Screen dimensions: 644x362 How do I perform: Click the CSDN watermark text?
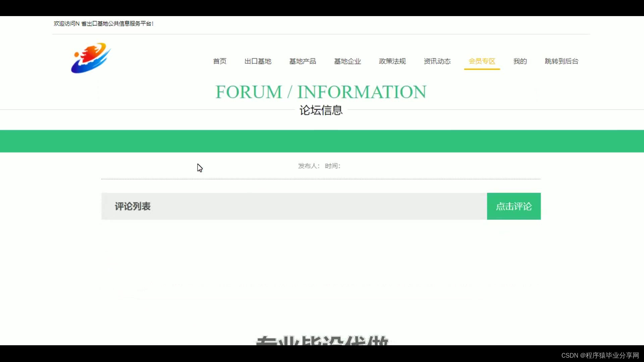[600, 355]
